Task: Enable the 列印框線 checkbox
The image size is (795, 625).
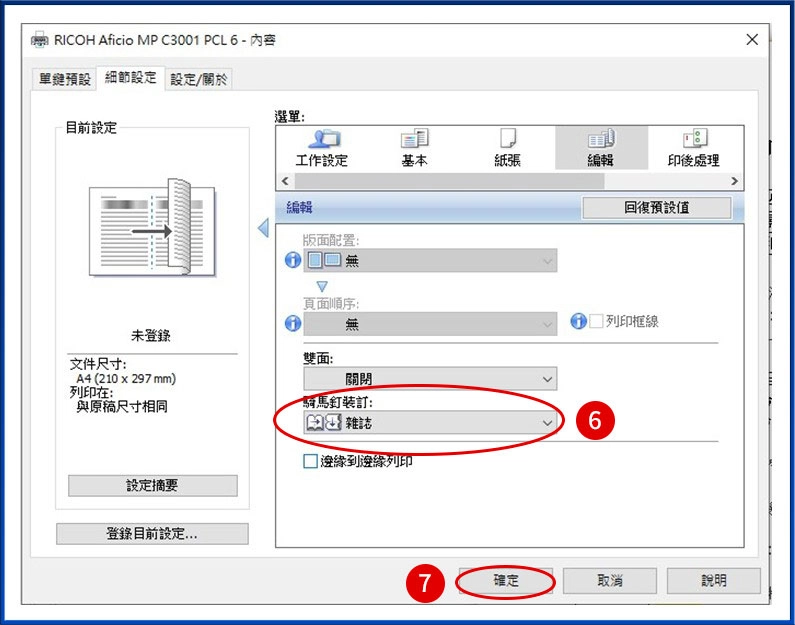Action: click(596, 320)
